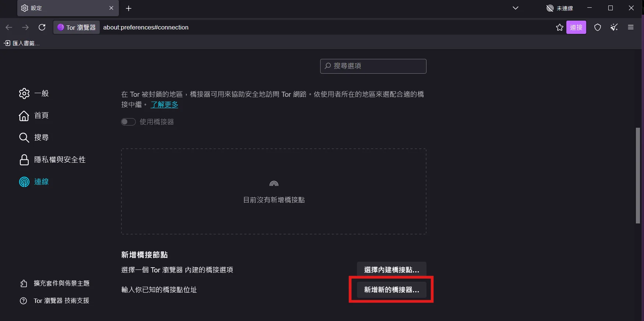Click the 選擇內建橋接點 button

391,270
